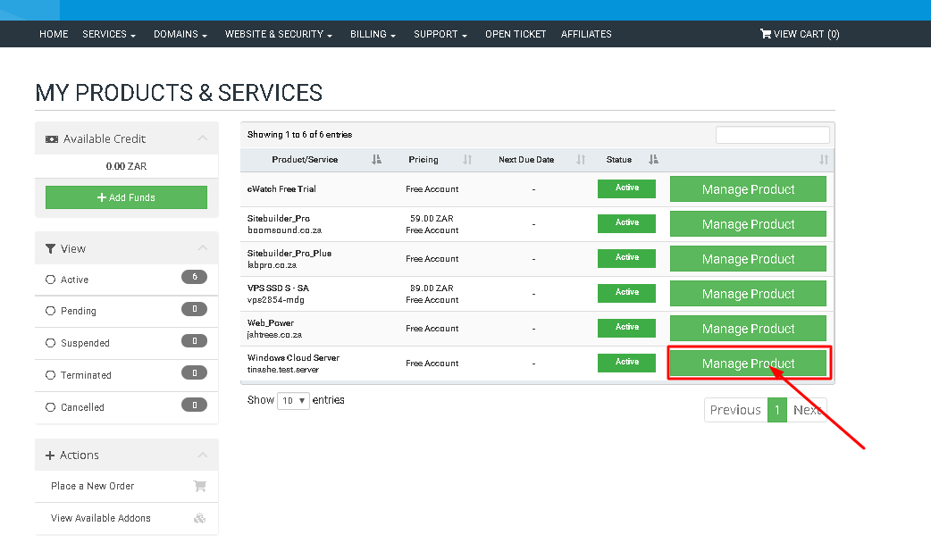Viewport: 931px width, 560px height.
Task: Sort by Product/Service column sort icon
Action: click(x=376, y=159)
